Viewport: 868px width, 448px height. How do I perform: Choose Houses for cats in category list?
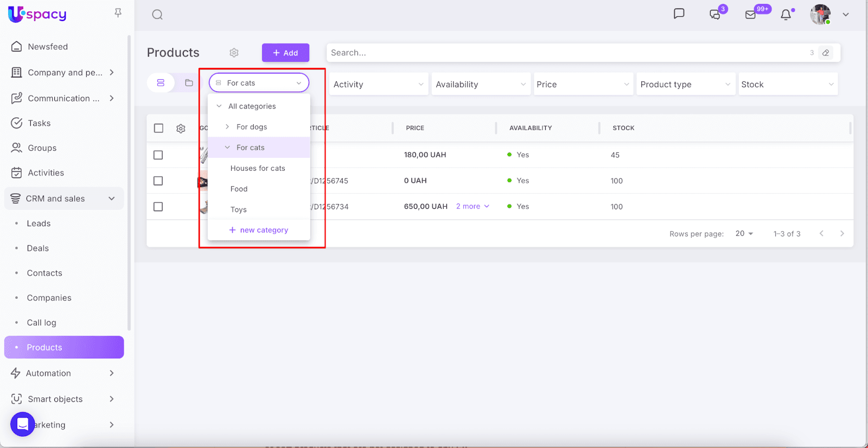[258, 168]
